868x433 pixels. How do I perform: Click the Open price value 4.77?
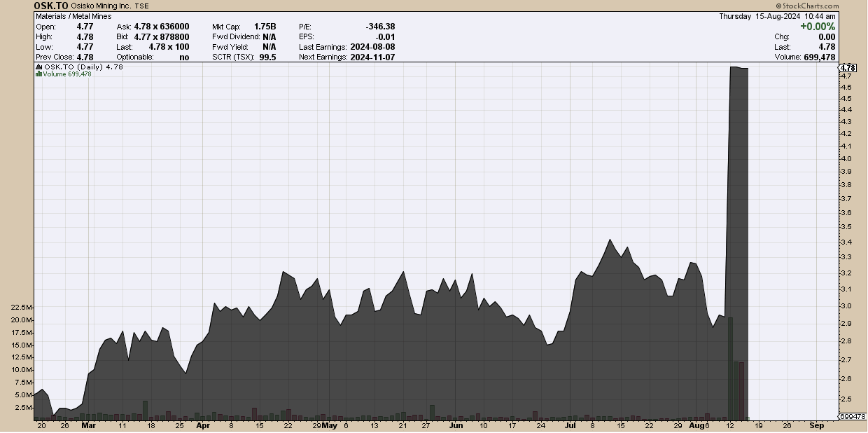pos(85,27)
